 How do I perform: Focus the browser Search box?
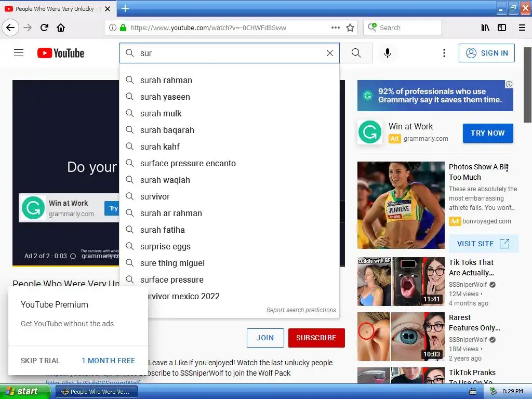pos(403,28)
